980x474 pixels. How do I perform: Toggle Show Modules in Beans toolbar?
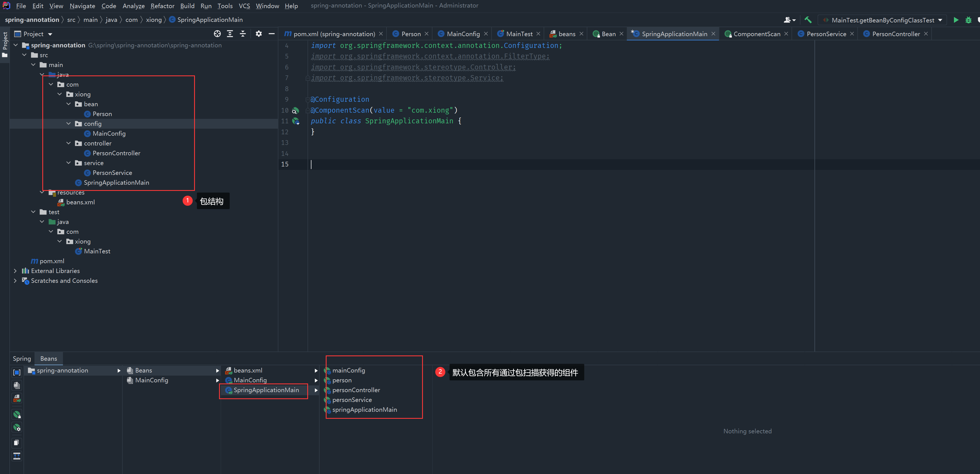pyautogui.click(x=17, y=372)
